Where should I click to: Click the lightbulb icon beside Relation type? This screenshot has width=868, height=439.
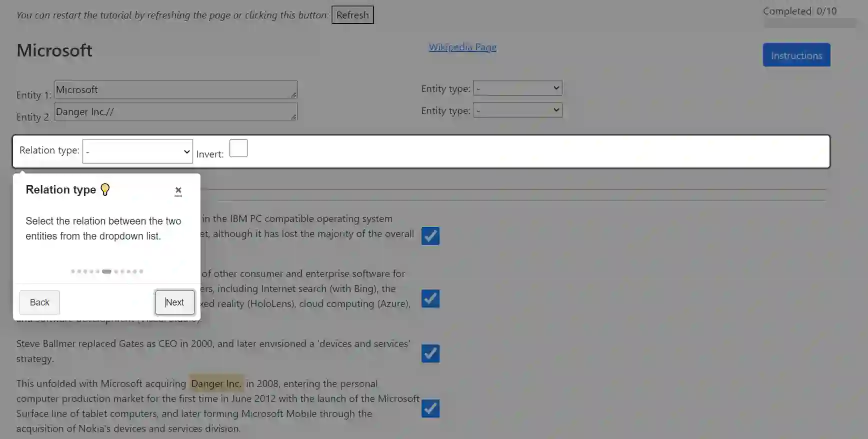click(x=105, y=189)
